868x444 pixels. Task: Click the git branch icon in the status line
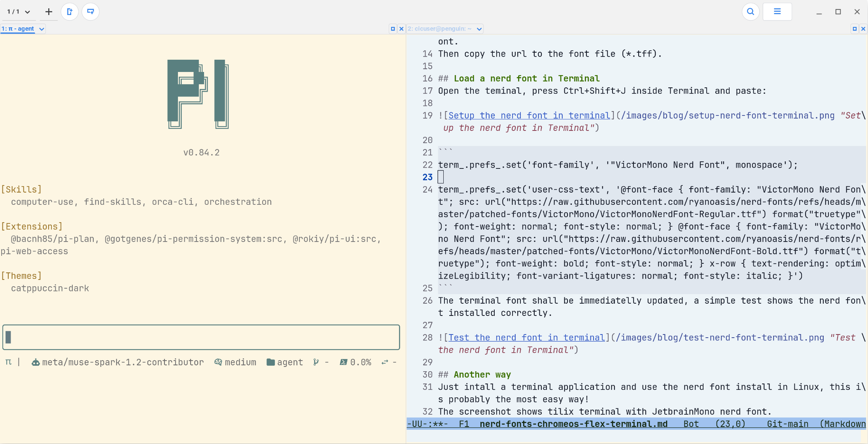[x=316, y=362]
